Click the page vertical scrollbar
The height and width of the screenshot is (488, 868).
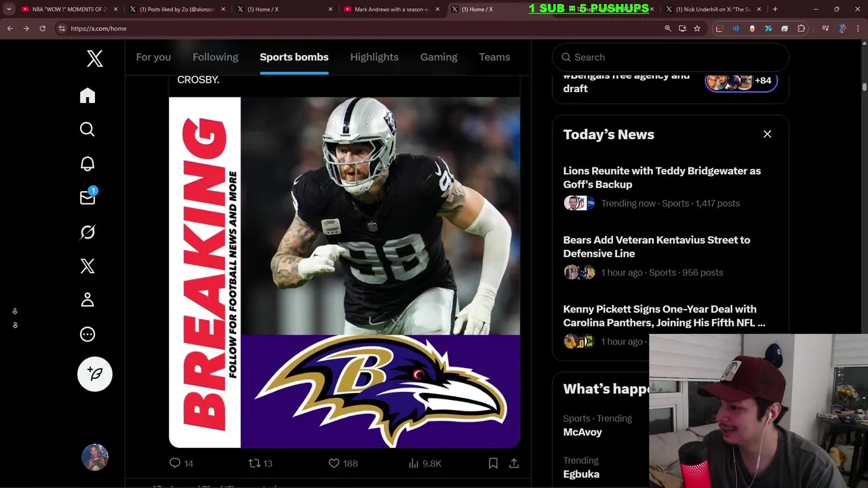(x=865, y=87)
